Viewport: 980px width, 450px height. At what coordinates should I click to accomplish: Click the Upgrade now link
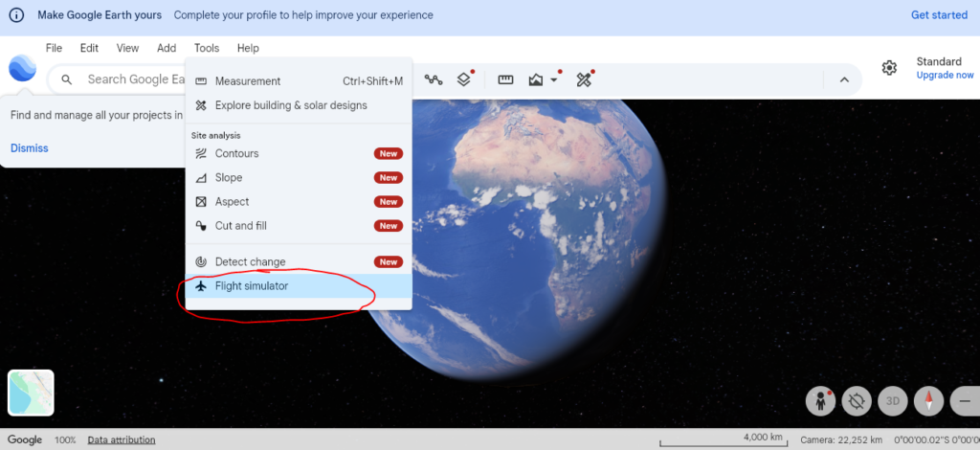[x=945, y=76]
